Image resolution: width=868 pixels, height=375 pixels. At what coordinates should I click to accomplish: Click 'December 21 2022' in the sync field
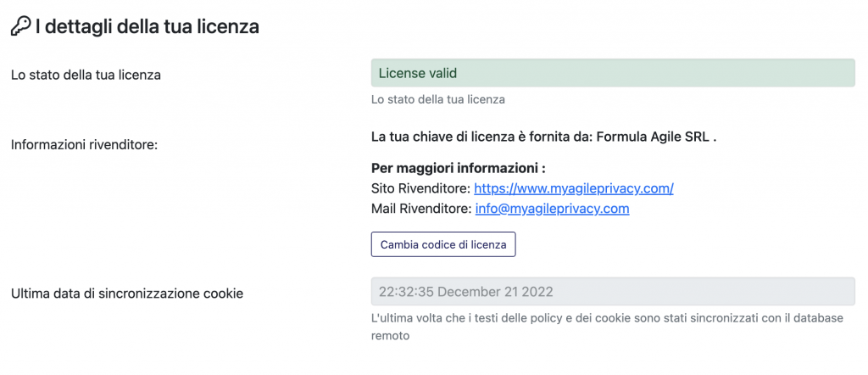tap(497, 292)
